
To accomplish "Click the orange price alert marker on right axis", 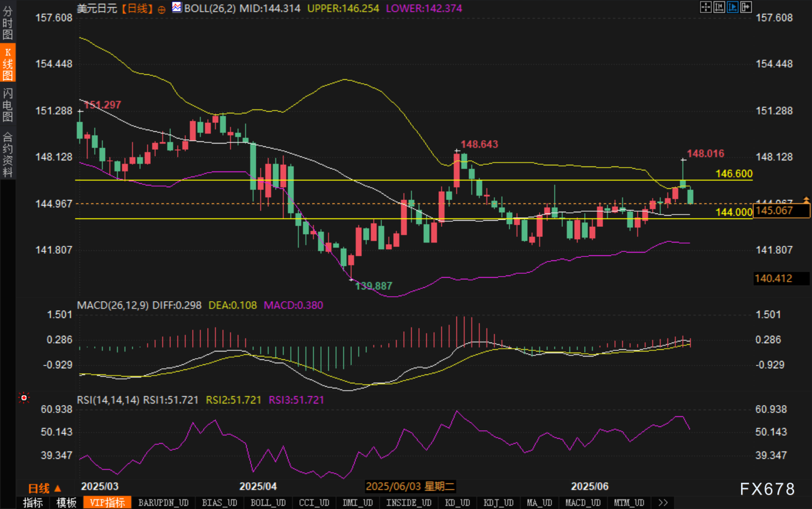I will pyautogui.click(x=806, y=199).
